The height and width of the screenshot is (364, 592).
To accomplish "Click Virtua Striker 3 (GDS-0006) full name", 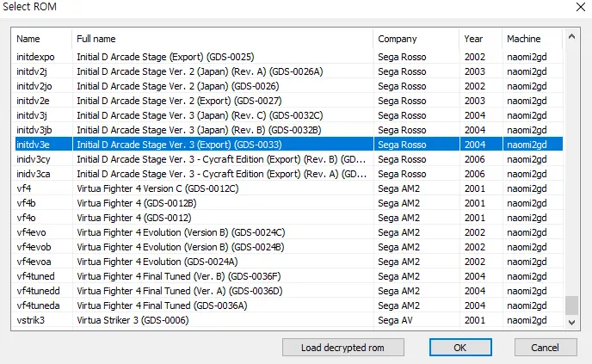I will 133,320.
